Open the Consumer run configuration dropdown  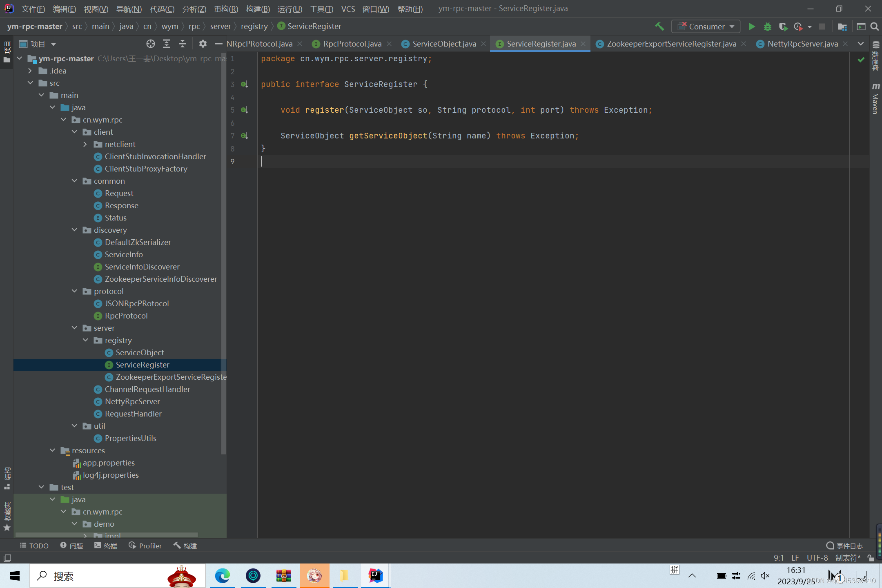point(706,27)
